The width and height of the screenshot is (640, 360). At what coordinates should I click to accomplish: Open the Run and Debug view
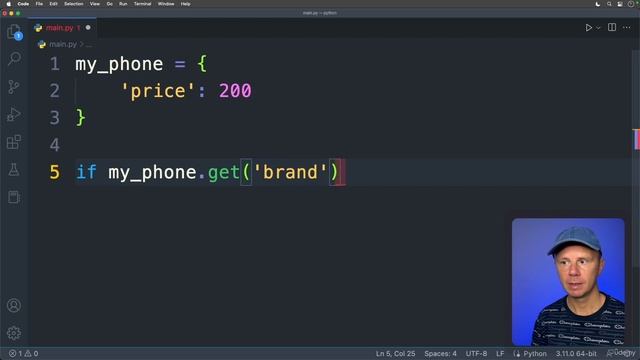pyautogui.click(x=14, y=114)
